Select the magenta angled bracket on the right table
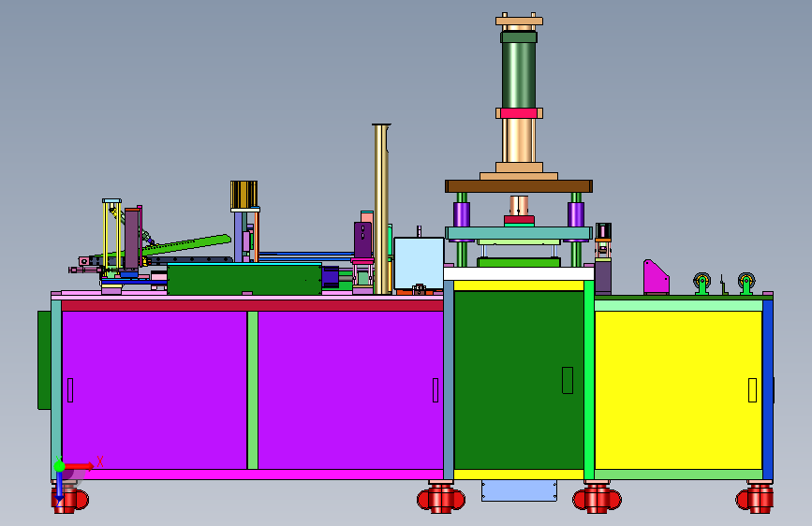Viewport: 812px width, 526px height. [x=656, y=277]
